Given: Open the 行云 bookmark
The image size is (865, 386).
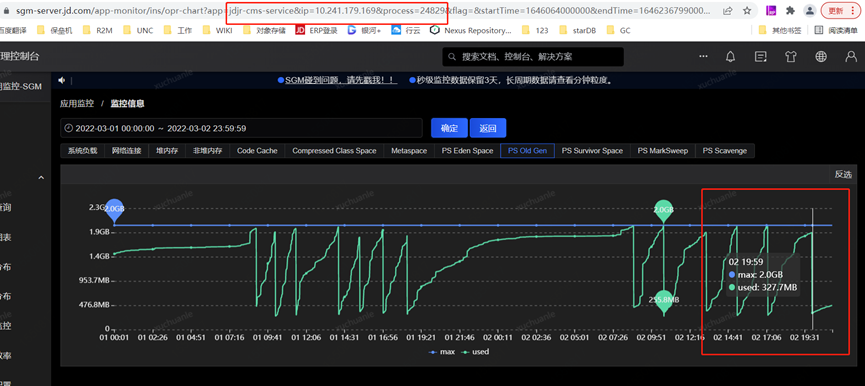Looking at the screenshot, I should click(405, 31).
